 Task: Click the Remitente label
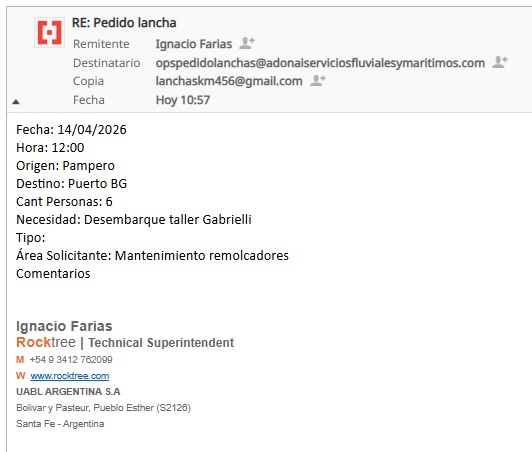pos(101,44)
